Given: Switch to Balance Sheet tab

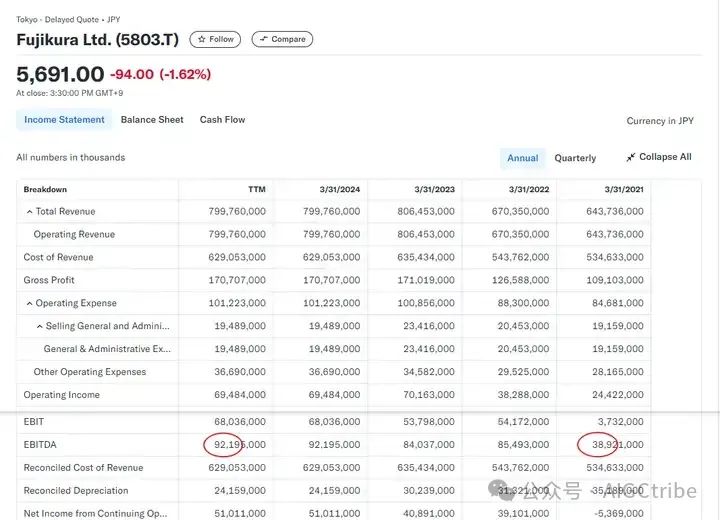Looking at the screenshot, I should coord(152,120).
